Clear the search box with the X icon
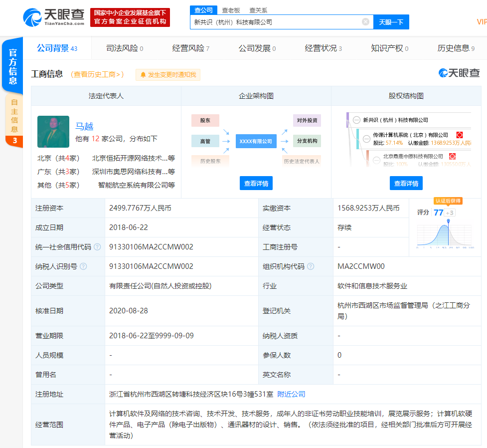Screen dimensions: 487x448 365,22
